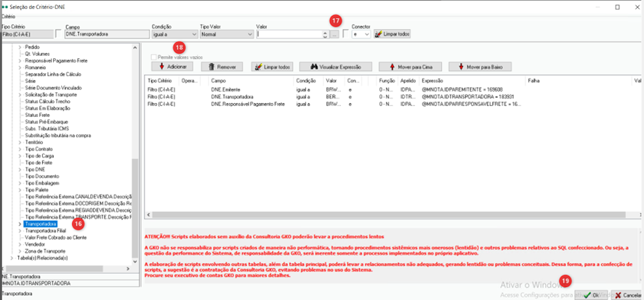
Task: Select Tipo Documento tree item
Action: pos(42,176)
